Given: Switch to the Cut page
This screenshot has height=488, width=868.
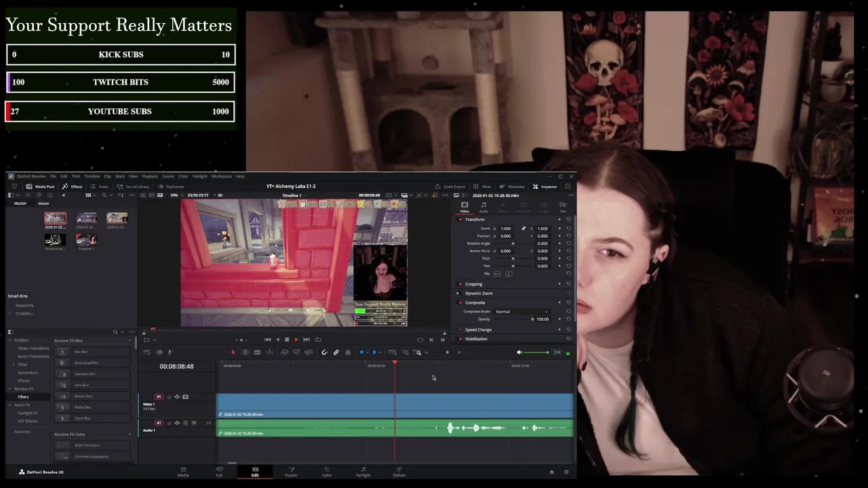Looking at the screenshot, I should (x=219, y=471).
